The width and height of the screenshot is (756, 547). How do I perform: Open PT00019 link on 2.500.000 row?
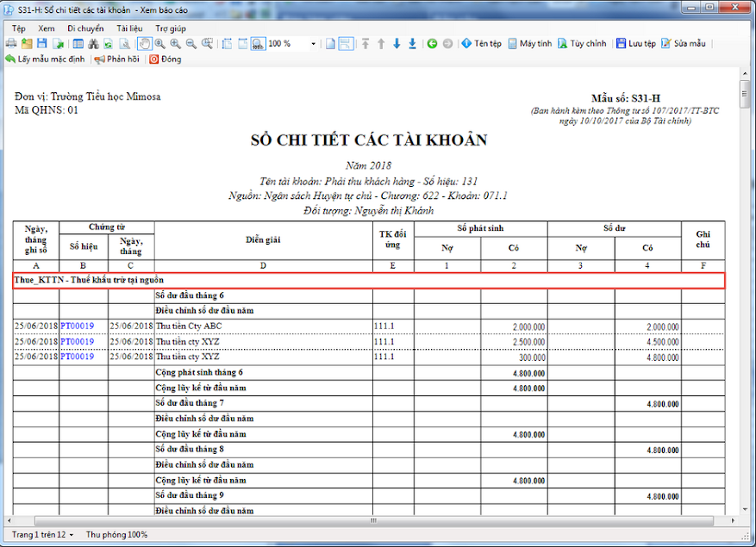click(x=77, y=342)
